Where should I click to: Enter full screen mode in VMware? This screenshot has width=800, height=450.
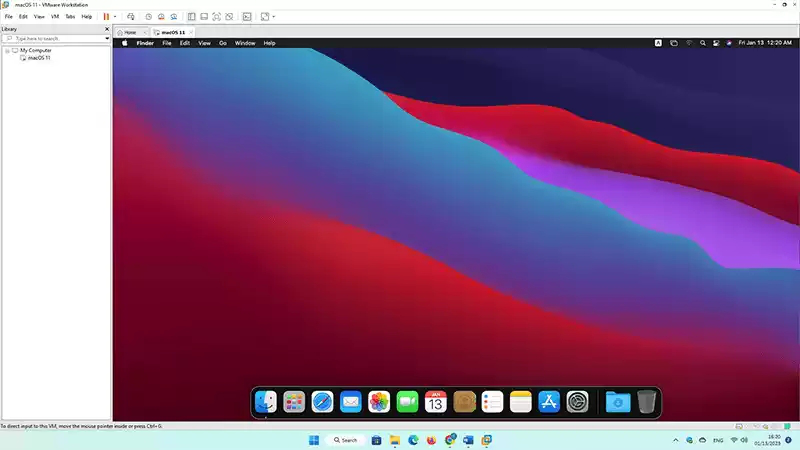point(217,17)
